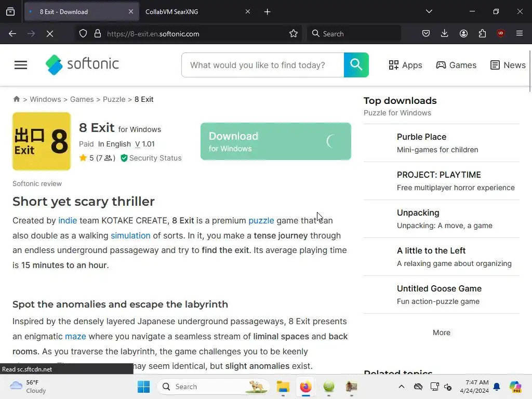
Task: Open the Firefox account icon
Action: click(x=463, y=33)
